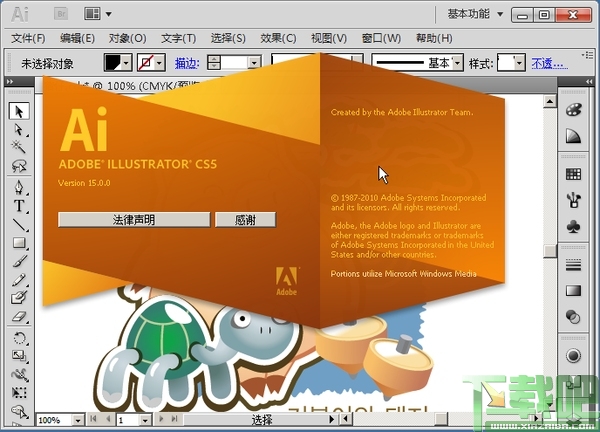Viewport: 600px width, 432px height.
Task: Select the Lasso tool
Action: click(19, 166)
